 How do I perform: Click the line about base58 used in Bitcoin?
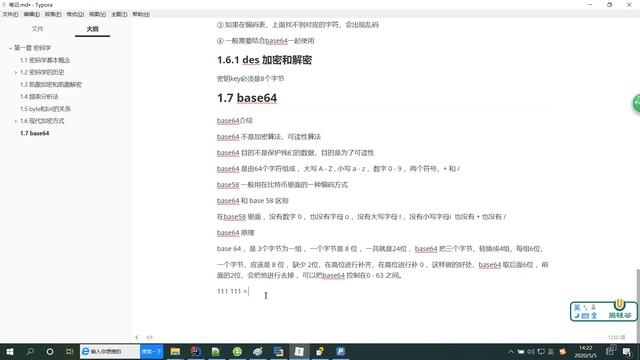pos(282,184)
